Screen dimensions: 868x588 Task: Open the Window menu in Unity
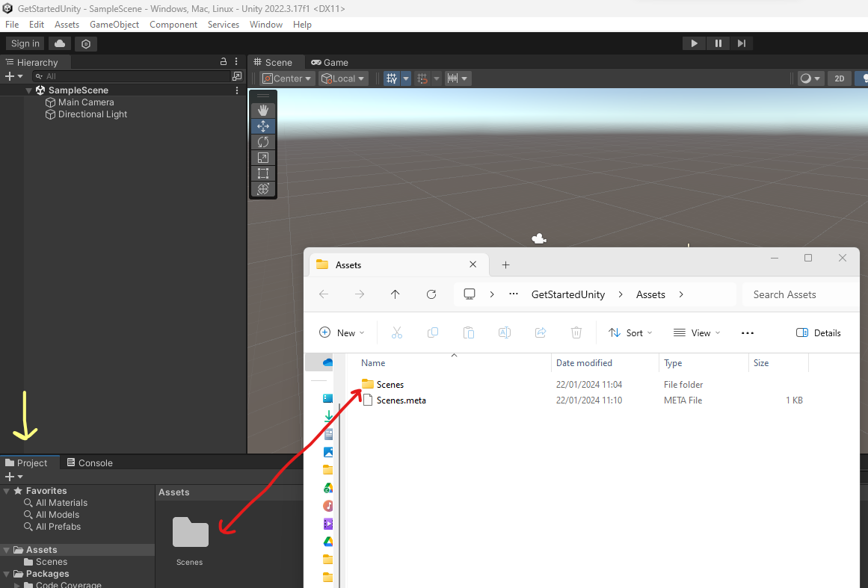(265, 25)
